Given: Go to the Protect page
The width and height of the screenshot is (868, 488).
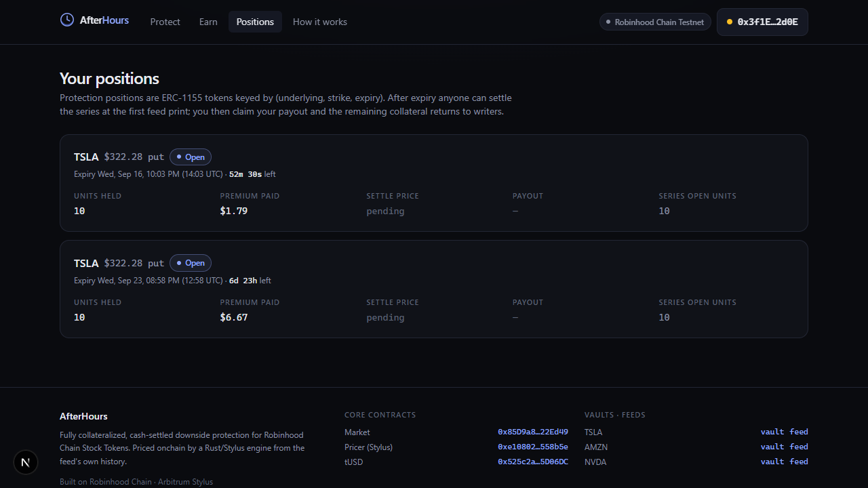Looking at the screenshot, I should click(165, 22).
